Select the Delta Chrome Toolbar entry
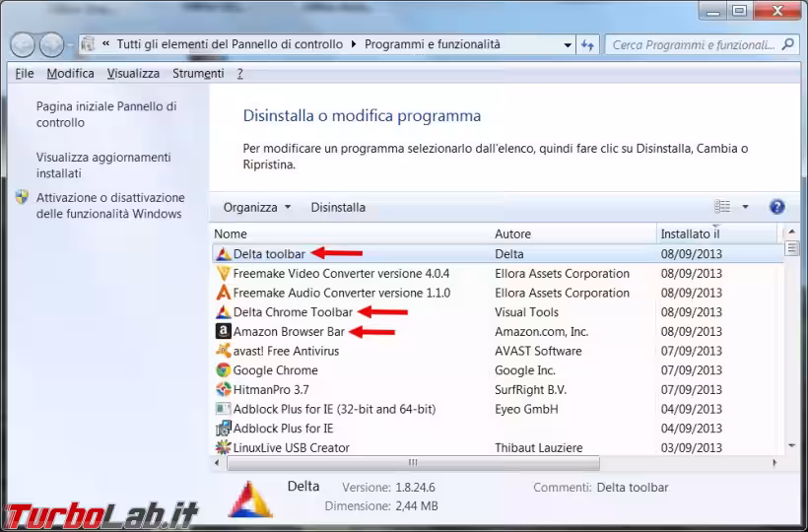Image resolution: width=808 pixels, height=532 pixels. pos(293,312)
